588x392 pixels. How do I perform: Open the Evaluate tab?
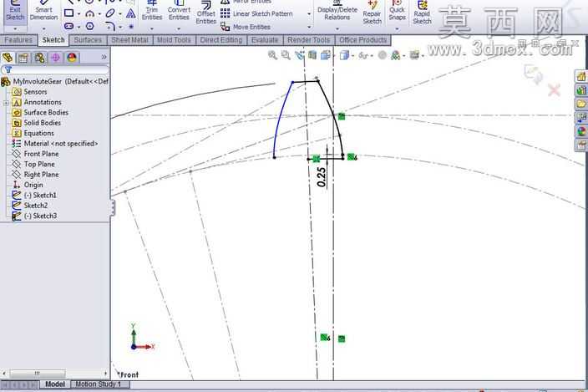[x=265, y=40]
